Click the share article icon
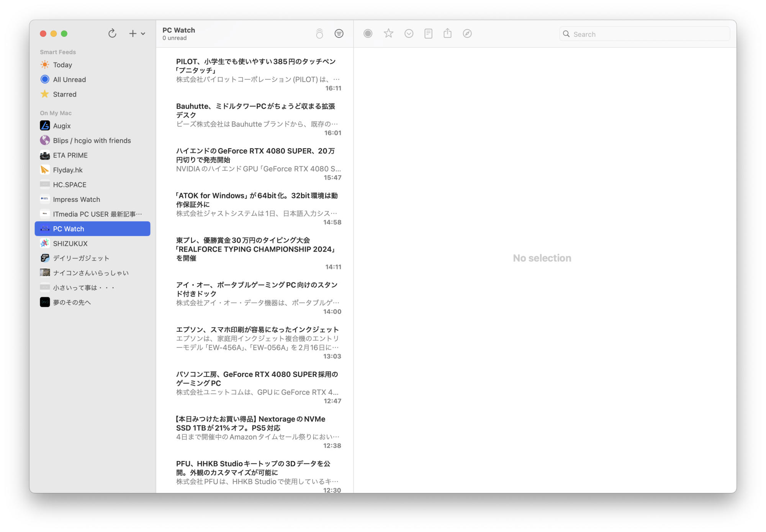This screenshot has width=766, height=532. coord(448,34)
